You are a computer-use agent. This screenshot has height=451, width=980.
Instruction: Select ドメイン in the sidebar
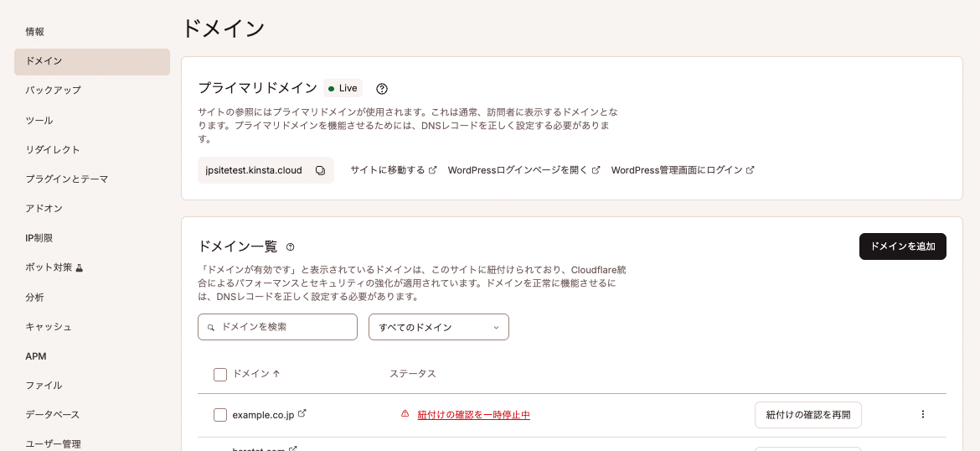[x=92, y=62]
